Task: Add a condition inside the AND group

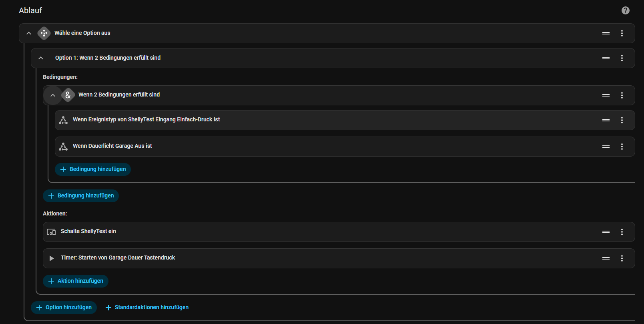Action: (93, 169)
